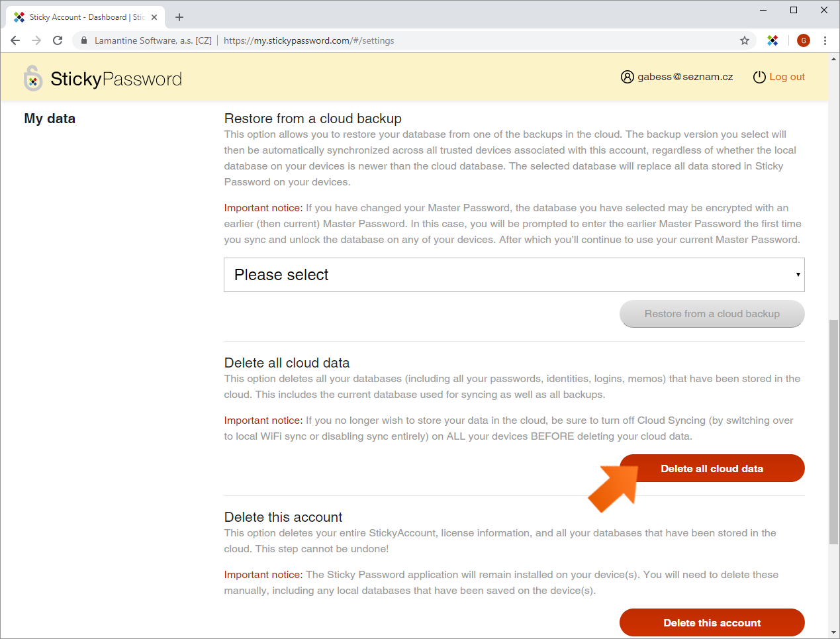Open the Chrome profile avatar G

(804, 40)
